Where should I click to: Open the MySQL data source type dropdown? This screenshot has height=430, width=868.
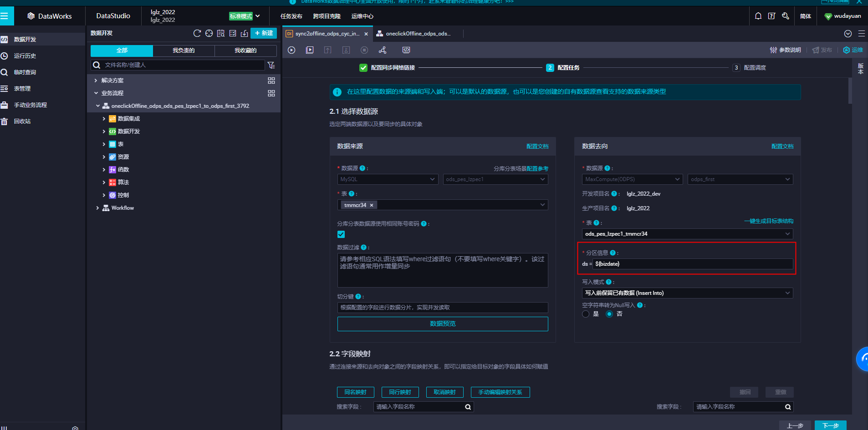(388, 179)
